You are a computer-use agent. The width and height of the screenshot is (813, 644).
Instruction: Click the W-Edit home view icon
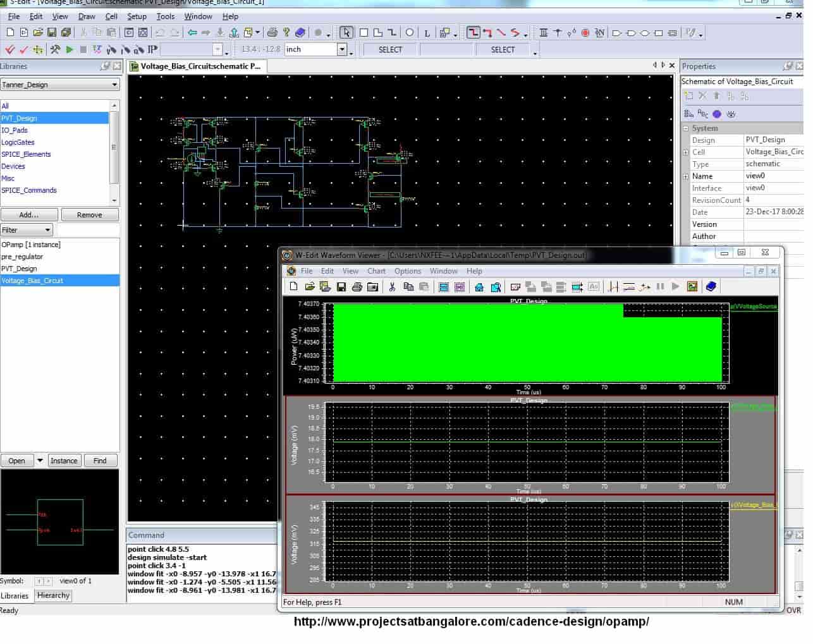click(479, 287)
